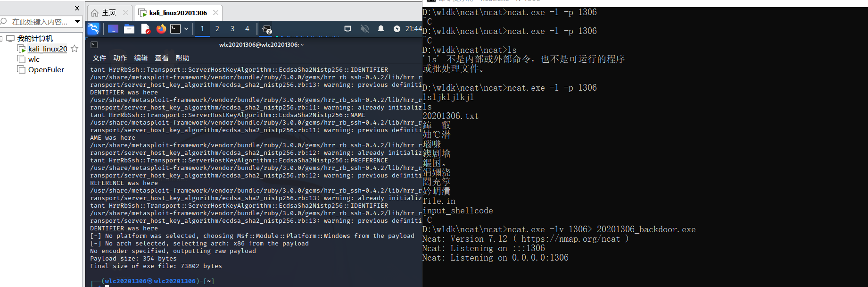
Task: Switch to workspace 4
Action: tap(247, 29)
